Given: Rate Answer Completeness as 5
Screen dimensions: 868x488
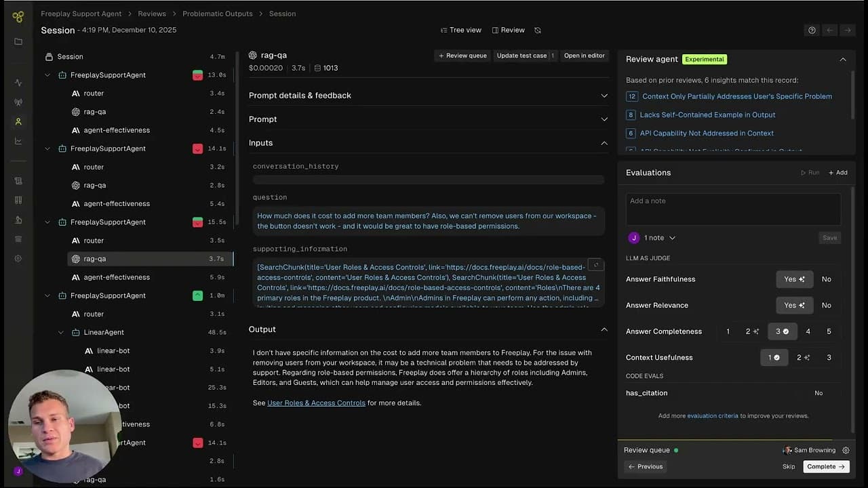Looking at the screenshot, I should pos(829,331).
